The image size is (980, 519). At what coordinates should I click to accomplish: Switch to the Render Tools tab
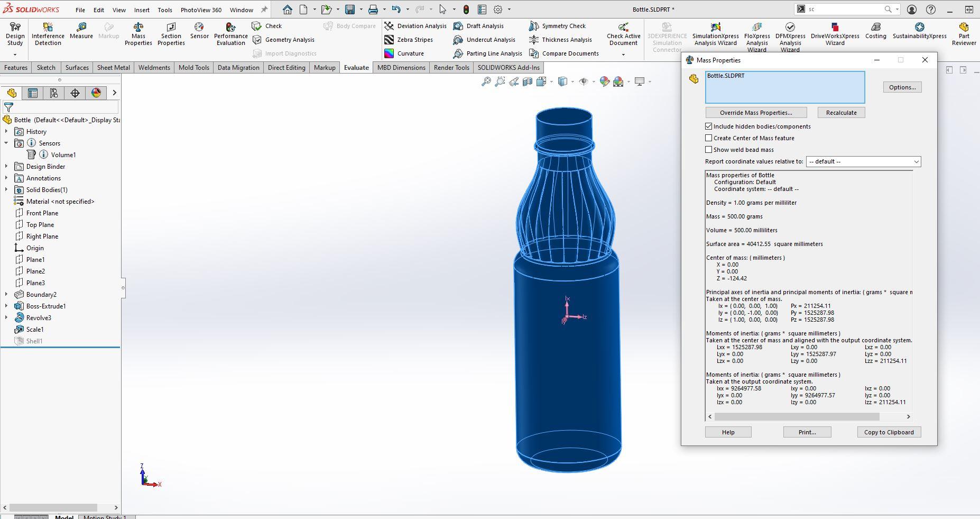tap(451, 68)
